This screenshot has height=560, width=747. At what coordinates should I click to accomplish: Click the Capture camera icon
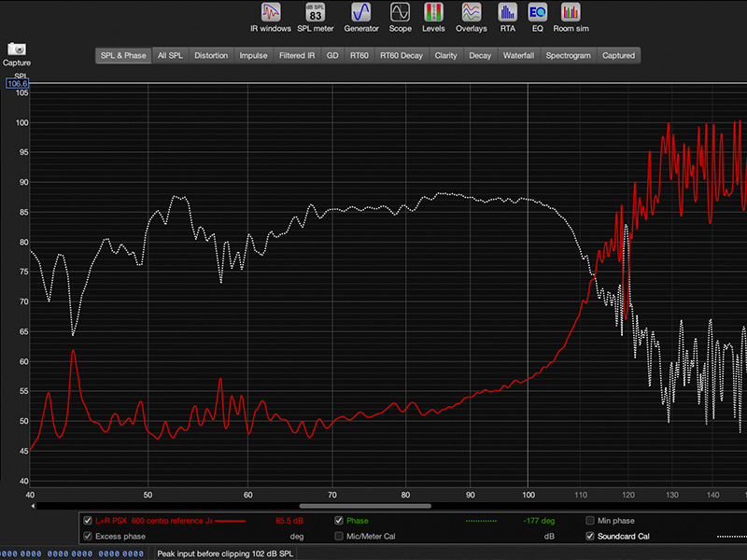pyautogui.click(x=16, y=49)
